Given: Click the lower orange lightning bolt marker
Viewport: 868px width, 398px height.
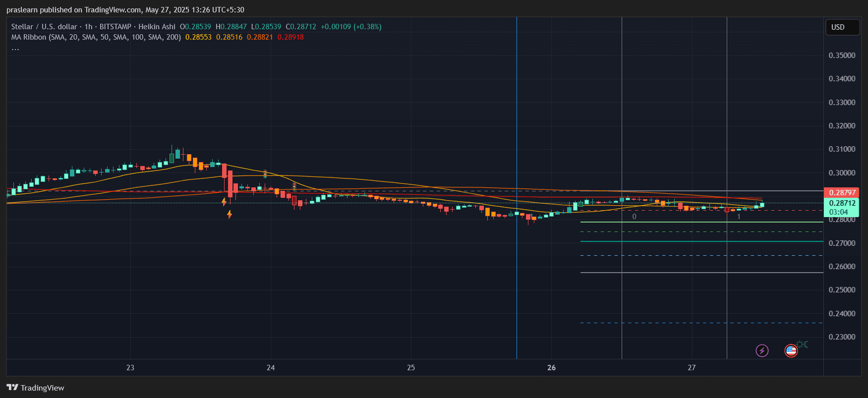Looking at the screenshot, I should tap(230, 214).
